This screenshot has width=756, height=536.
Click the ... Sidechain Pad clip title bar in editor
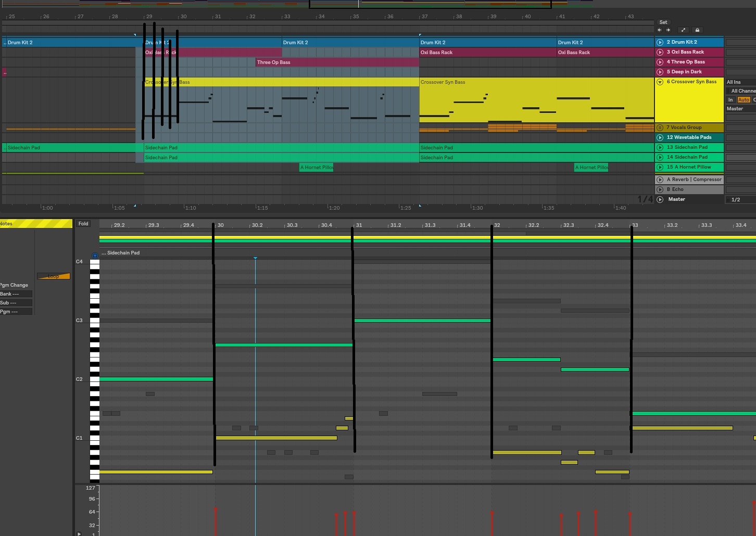[x=427, y=253]
